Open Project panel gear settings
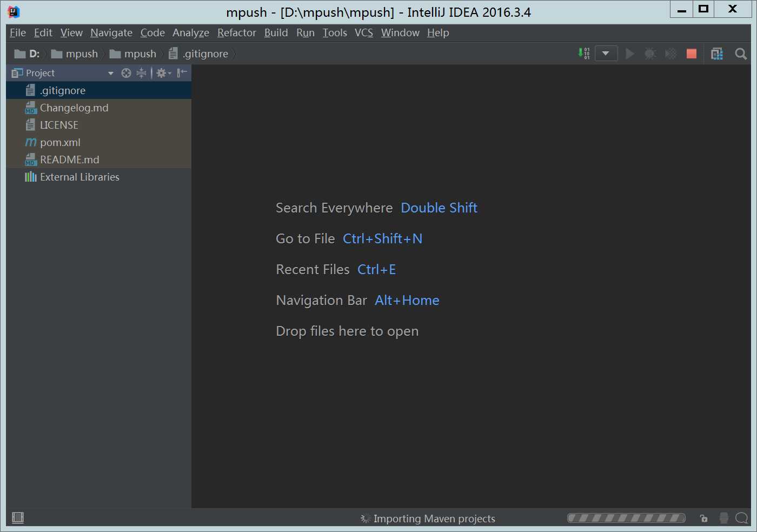The width and height of the screenshot is (757, 532). (163, 73)
